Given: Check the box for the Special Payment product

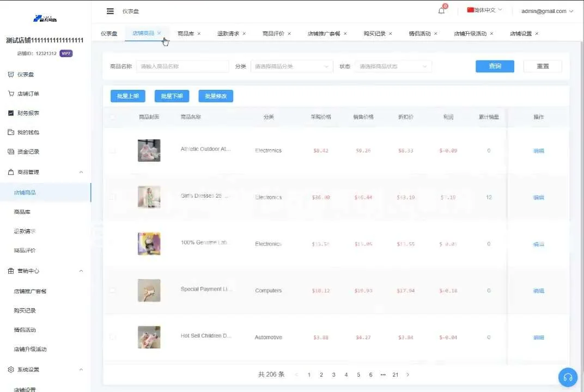Looking at the screenshot, I should click(113, 291).
